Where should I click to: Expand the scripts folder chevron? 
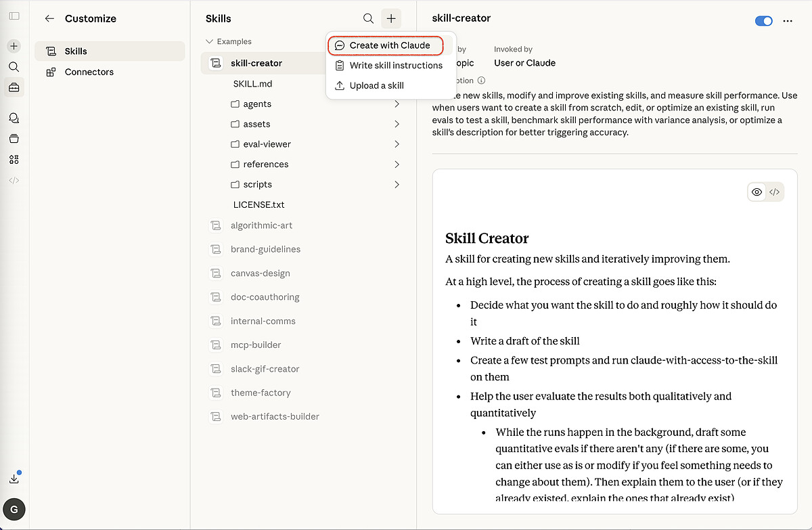[x=397, y=185]
